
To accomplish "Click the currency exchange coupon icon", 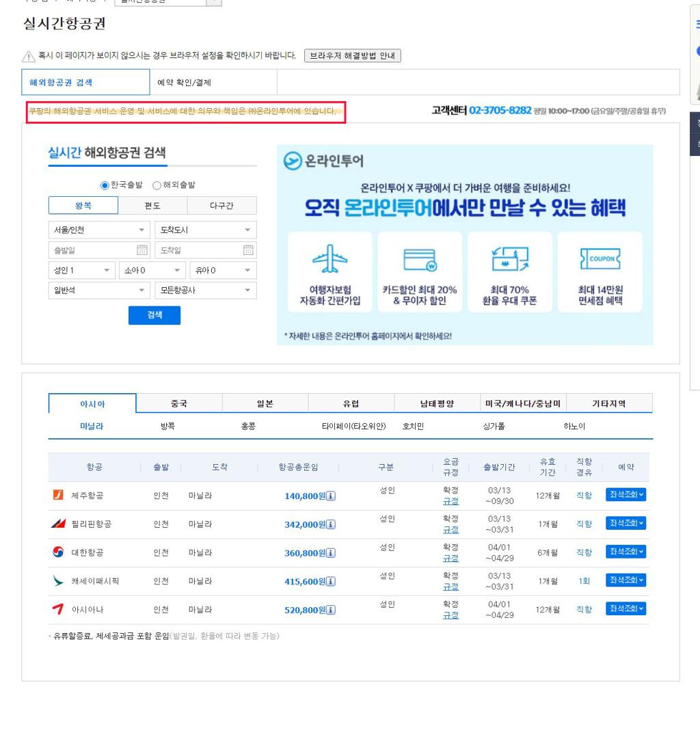I will click(x=509, y=258).
